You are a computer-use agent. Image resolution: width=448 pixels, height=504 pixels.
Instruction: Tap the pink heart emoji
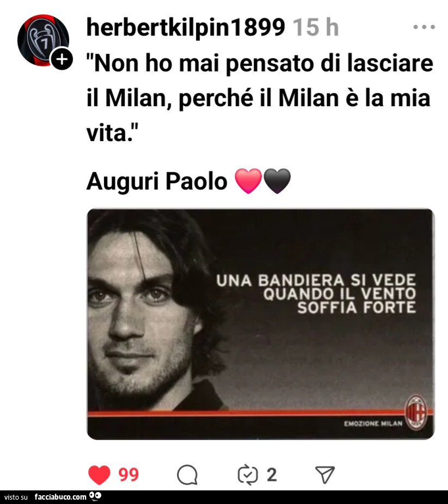(249, 181)
